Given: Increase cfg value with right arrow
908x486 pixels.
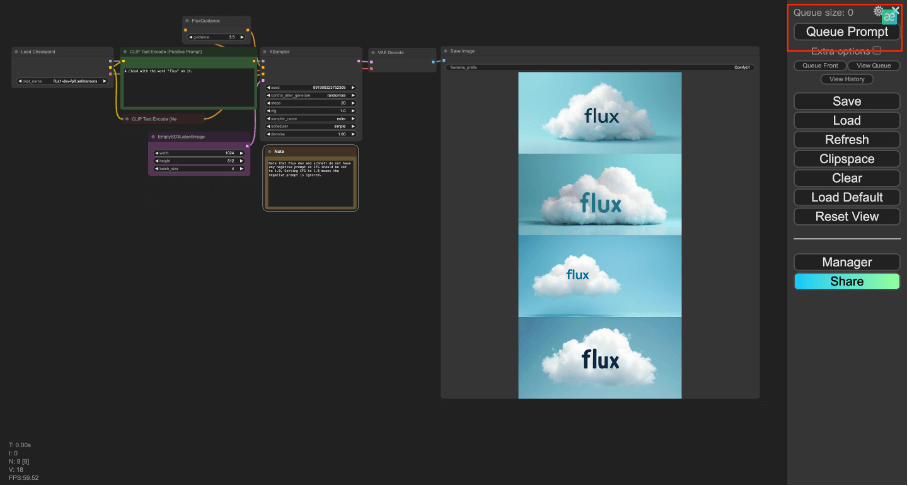Looking at the screenshot, I should tap(353, 111).
